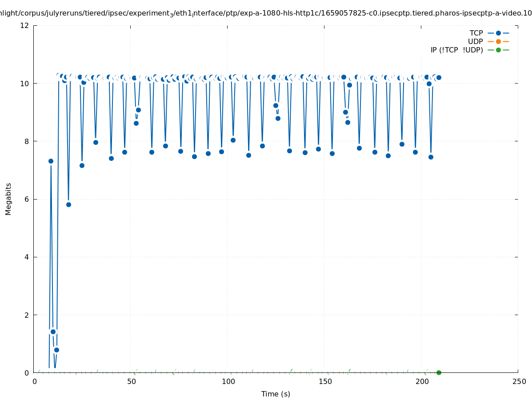Click the Megabits y-axis label
The image size is (532, 400).
click(x=8, y=199)
